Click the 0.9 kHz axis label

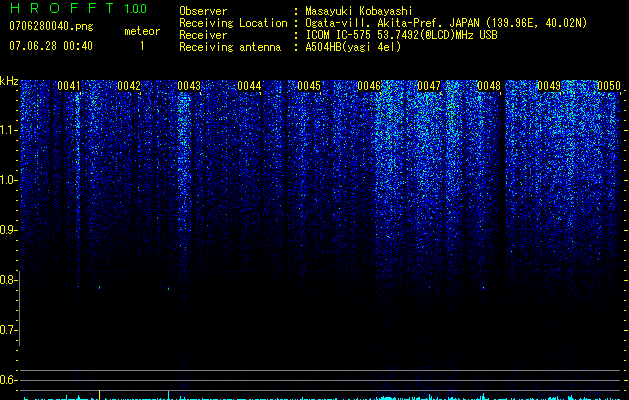click(x=9, y=230)
